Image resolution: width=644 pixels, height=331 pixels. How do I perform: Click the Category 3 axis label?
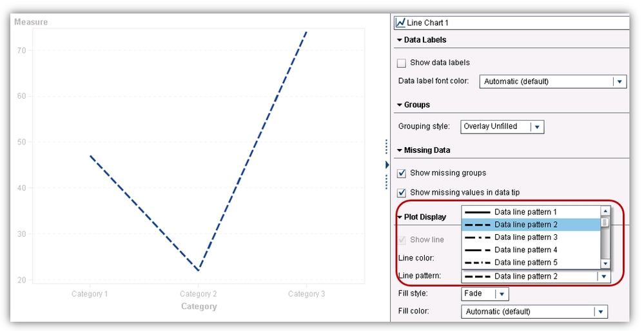coord(306,294)
